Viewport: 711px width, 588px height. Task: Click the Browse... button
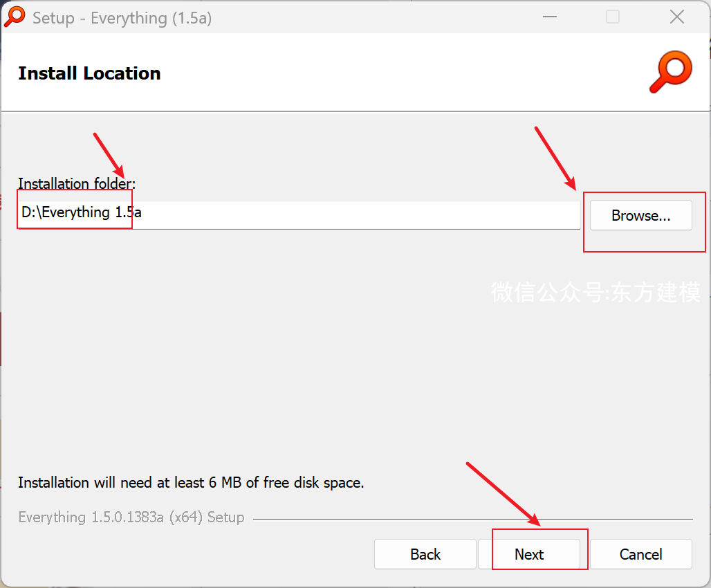coord(640,215)
